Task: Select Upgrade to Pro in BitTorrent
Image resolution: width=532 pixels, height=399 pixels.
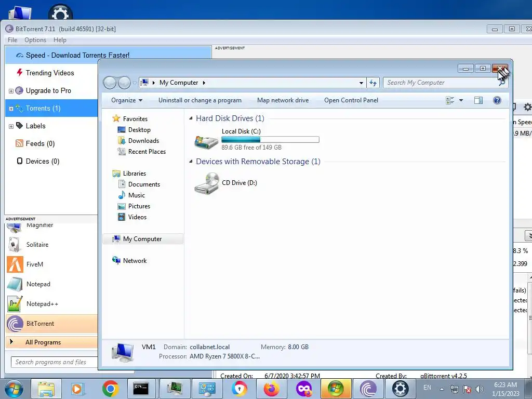Action: pyautogui.click(x=48, y=90)
